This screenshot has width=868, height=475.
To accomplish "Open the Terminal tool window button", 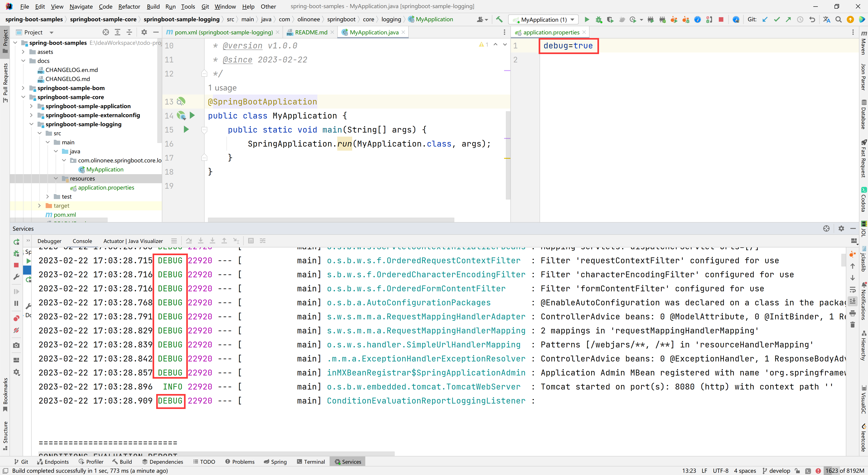I will click(311, 462).
